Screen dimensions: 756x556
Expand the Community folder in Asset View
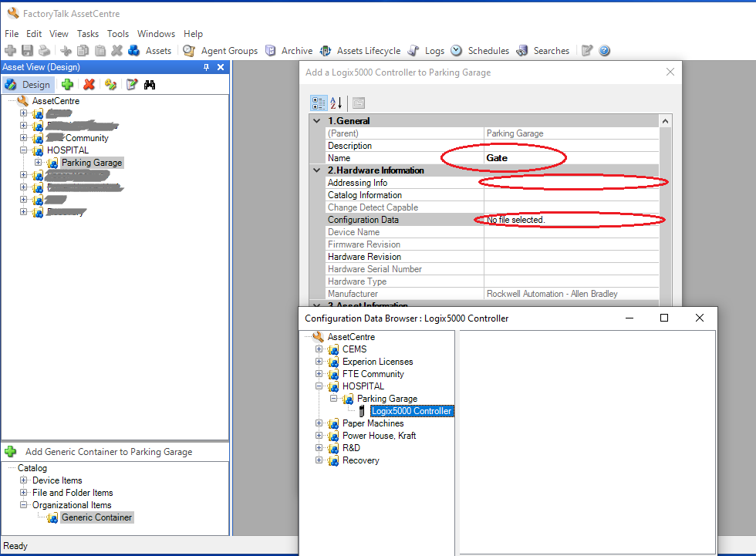[x=23, y=138]
